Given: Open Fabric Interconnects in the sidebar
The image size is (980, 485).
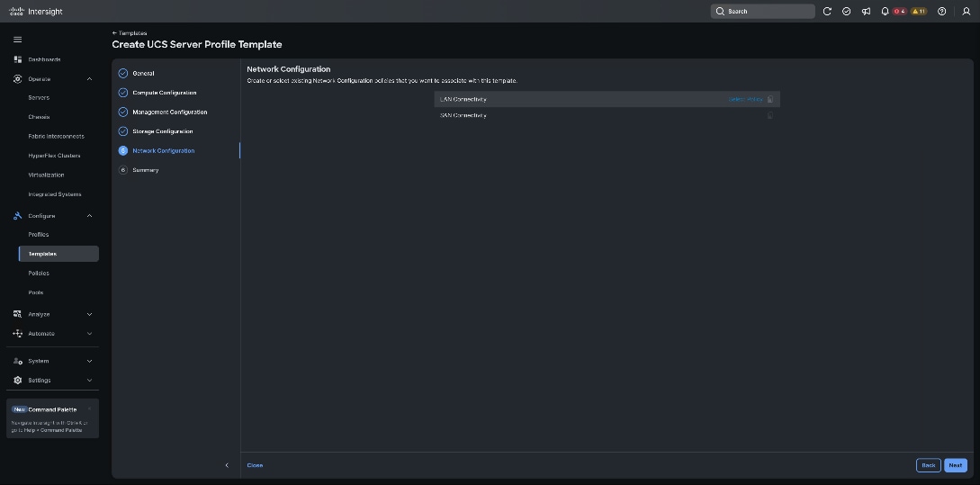Looking at the screenshot, I should (x=57, y=136).
